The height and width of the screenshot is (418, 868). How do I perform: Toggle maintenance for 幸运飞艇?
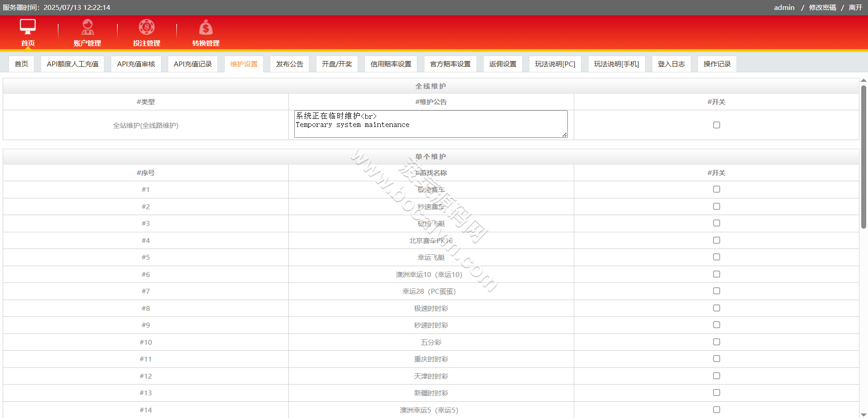tap(717, 257)
